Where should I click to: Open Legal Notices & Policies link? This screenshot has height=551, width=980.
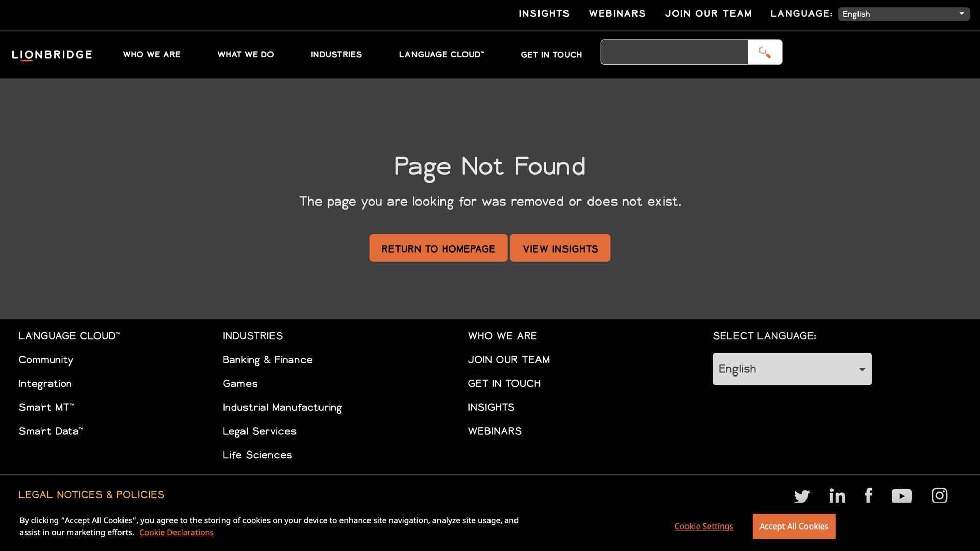tap(91, 495)
